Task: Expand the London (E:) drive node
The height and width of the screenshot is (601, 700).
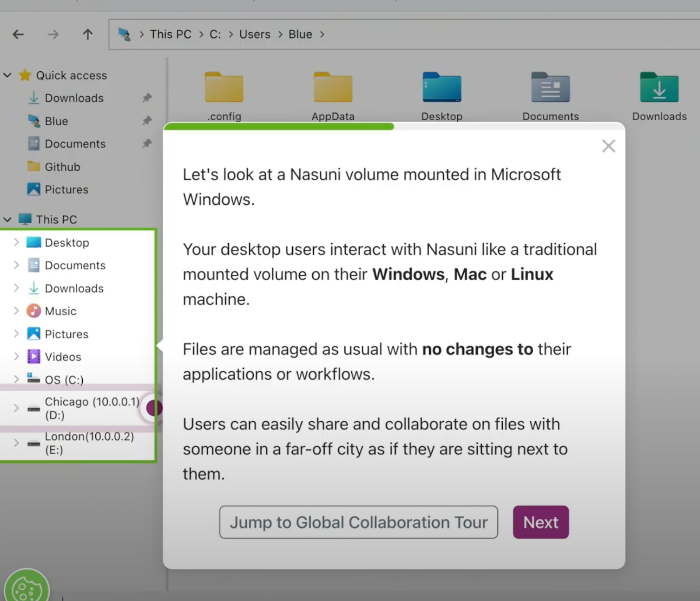Action: pos(16,443)
